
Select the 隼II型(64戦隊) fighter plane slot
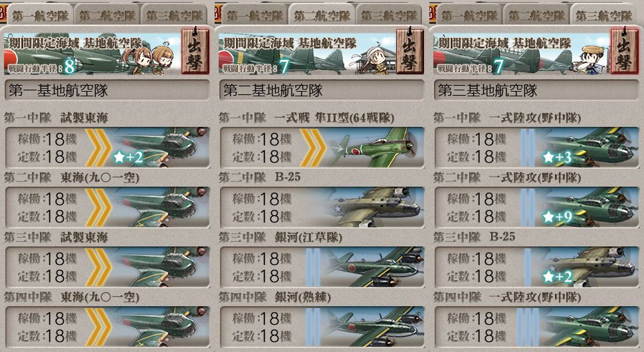click(x=322, y=147)
